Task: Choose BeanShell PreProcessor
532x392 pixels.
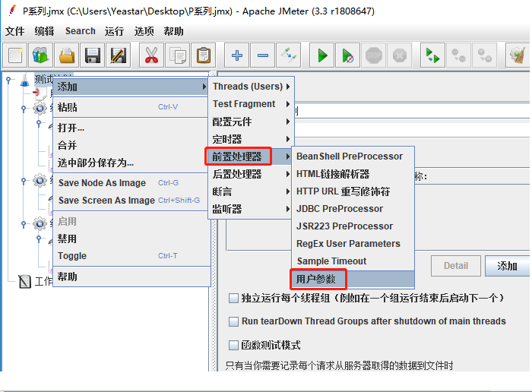Action: [353, 156]
